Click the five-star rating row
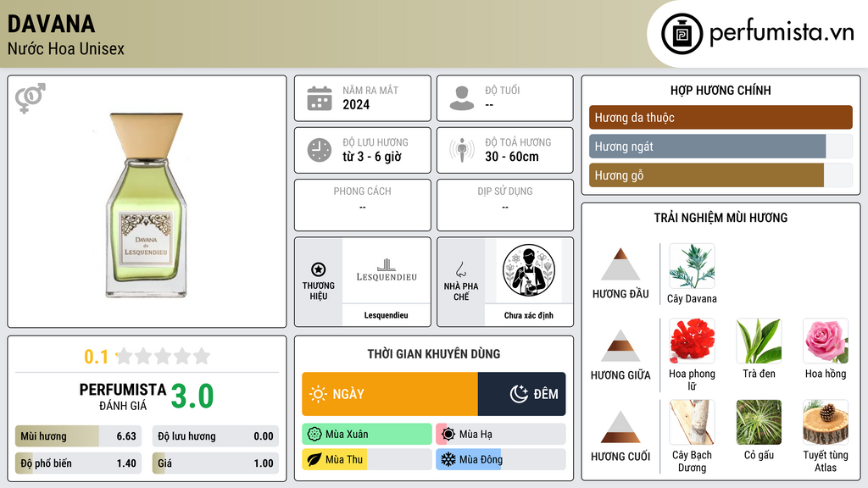 [x=163, y=356]
